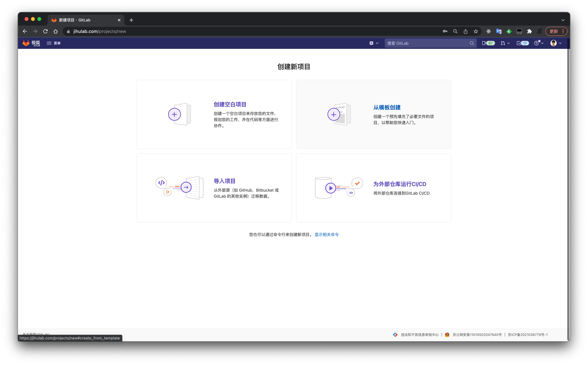Click the plus icon to create new item

[x=371, y=43]
